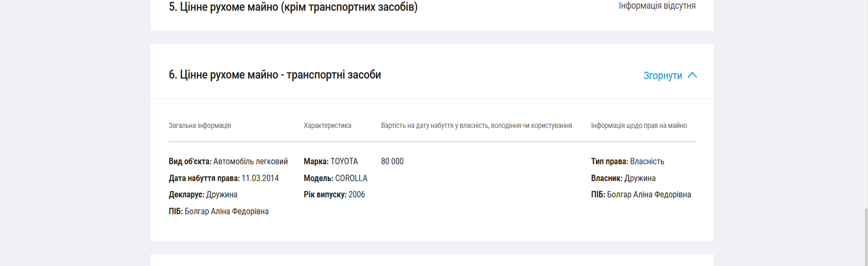Click the 80 000 value cell

point(392,161)
